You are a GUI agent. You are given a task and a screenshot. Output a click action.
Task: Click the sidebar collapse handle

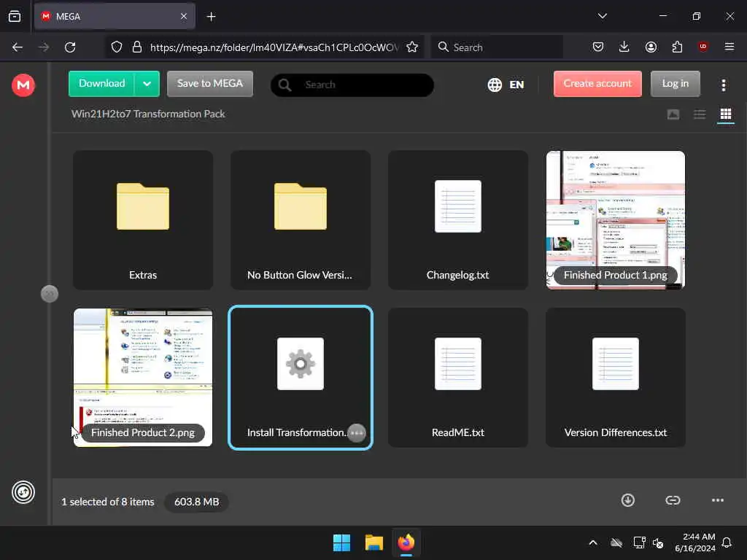(x=50, y=294)
